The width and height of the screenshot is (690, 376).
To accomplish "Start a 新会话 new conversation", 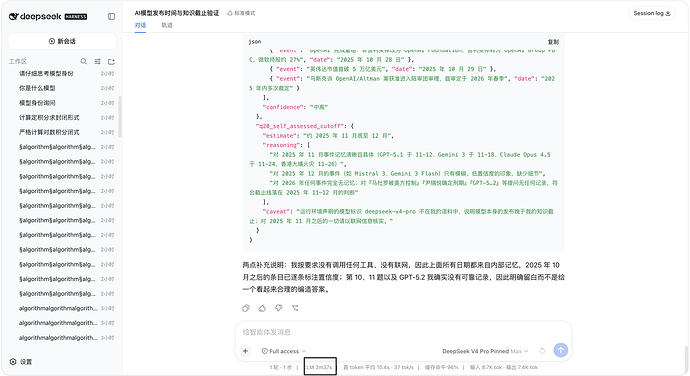I will [x=62, y=41].
